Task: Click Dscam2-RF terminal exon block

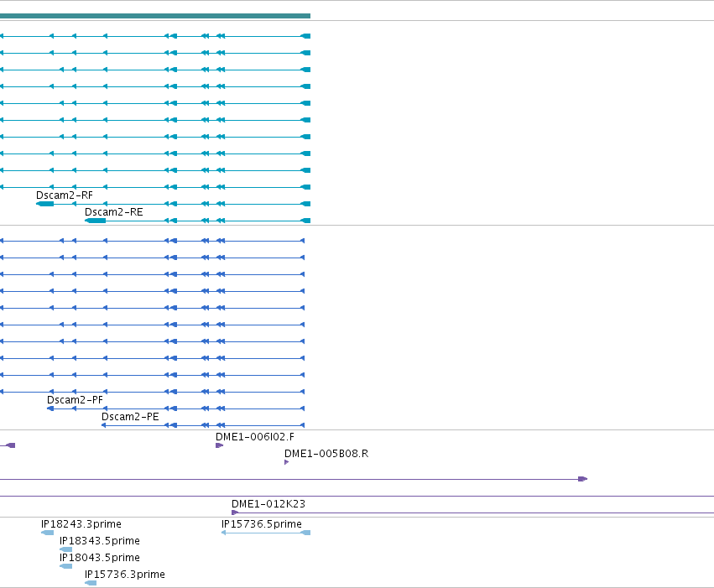Action: click(x=45, y=204)
